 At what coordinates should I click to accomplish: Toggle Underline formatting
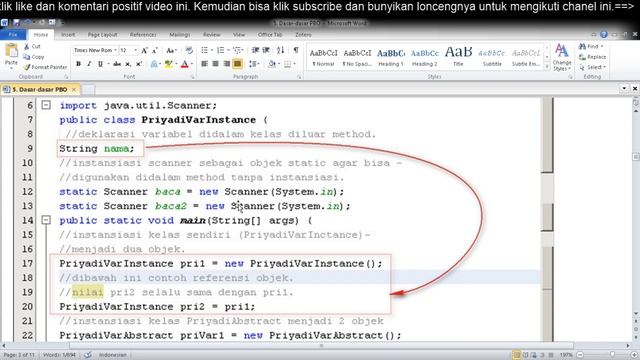click(100, 64)
